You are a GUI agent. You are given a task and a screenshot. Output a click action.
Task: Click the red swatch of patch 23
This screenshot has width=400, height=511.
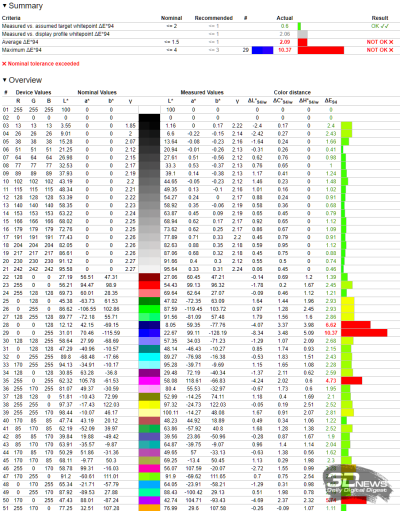click(149, 285)
